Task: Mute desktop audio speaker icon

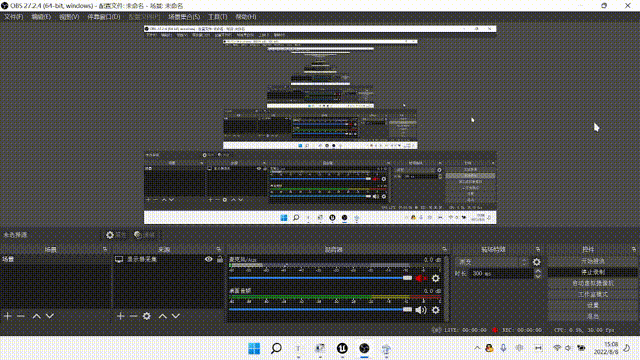Action: [420, 310]
